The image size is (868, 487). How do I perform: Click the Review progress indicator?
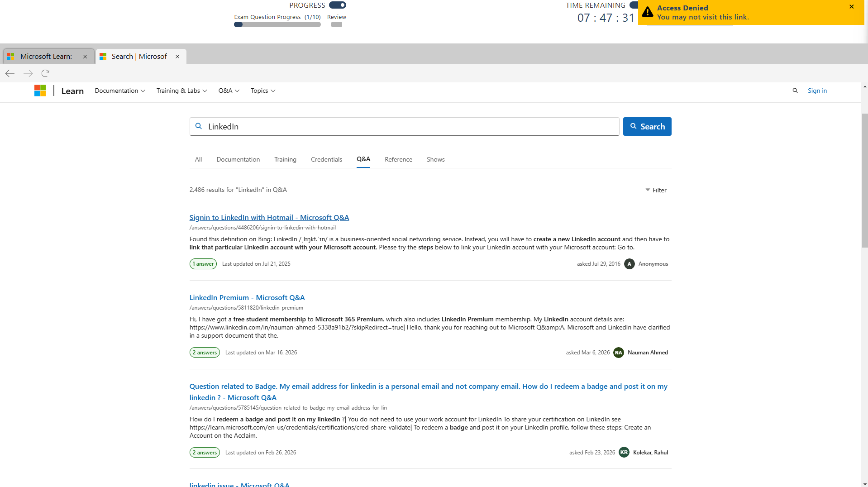336,24
